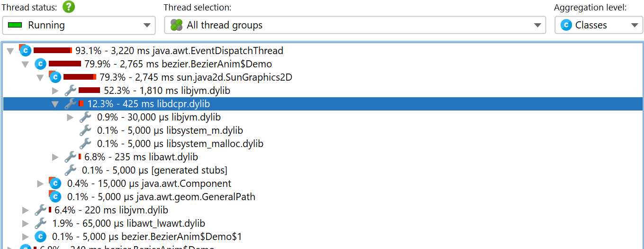The height and width of the screenshot is (249, 644).
Task: Click the wrench icon beside libawt_lwawt.dylib
Action: (x=40, y=223)
